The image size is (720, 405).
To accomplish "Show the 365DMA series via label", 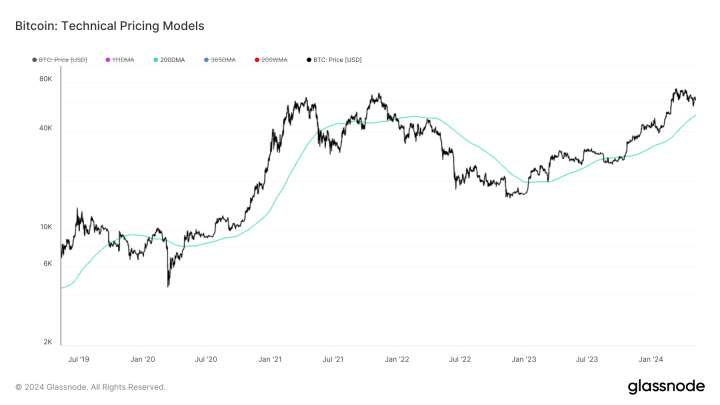I will point(223,60).
